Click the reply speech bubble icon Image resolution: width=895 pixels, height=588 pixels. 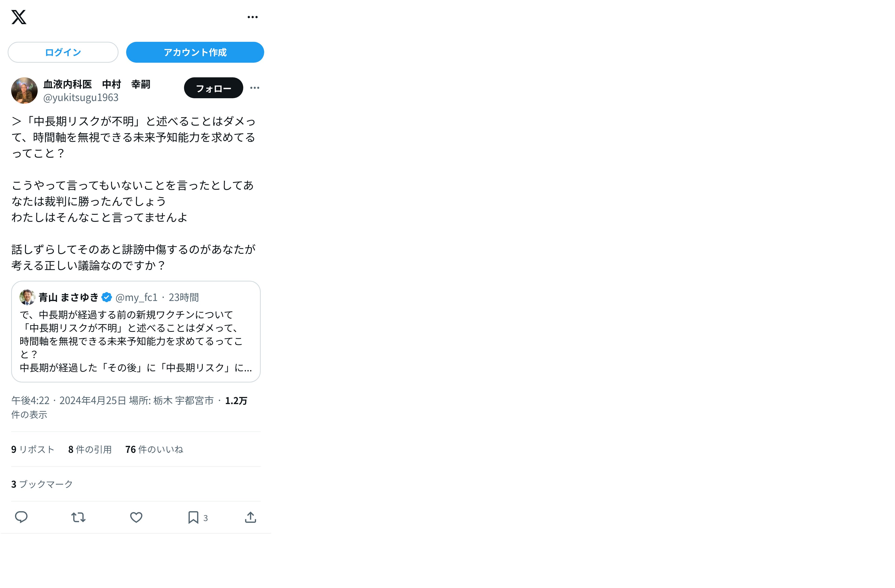pos(21,517)
